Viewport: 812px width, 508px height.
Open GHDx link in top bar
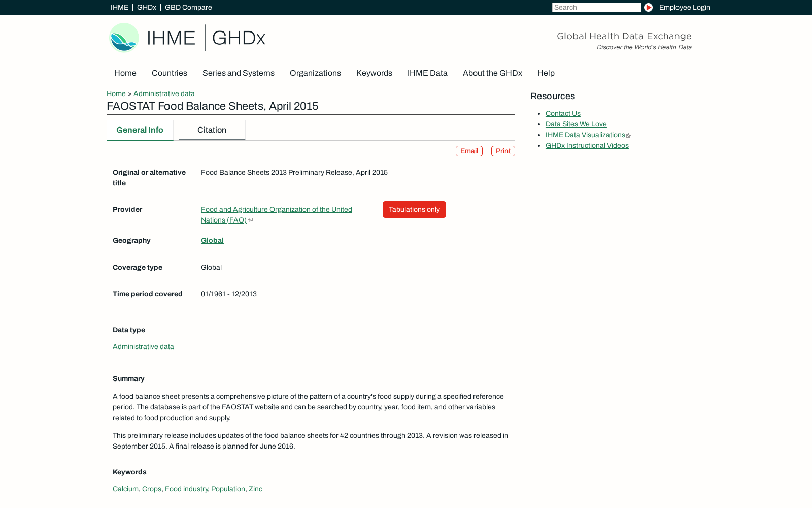(x=147, y=7)
